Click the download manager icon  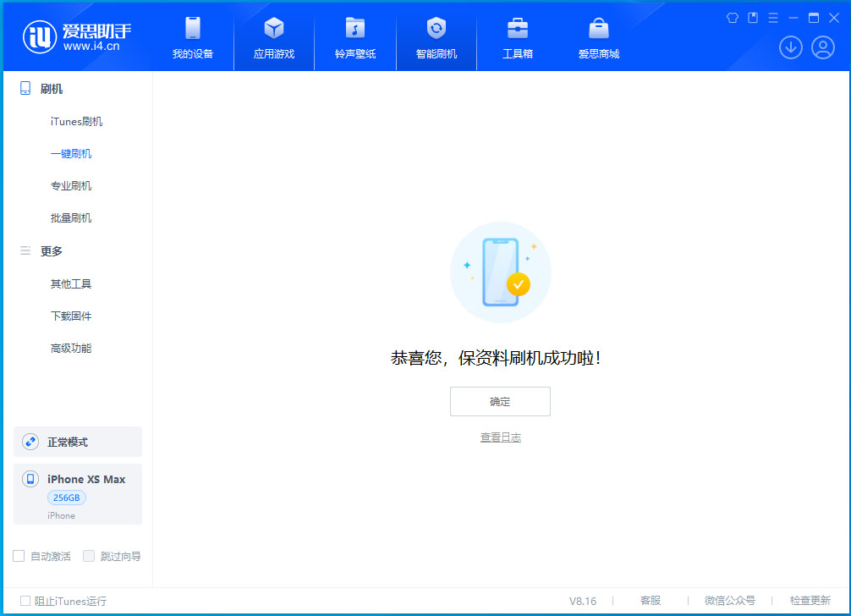coord(790,47)
